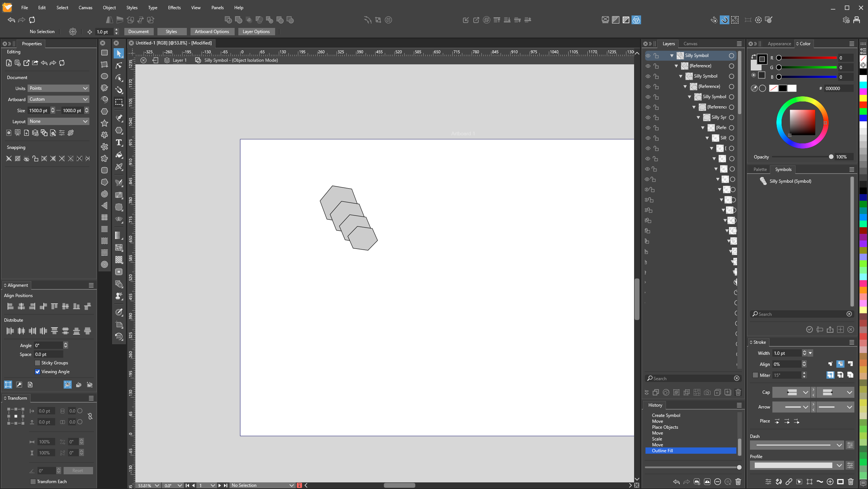Screen dimensions: 868x489
Task: Open the Effects menu
Action: pos(174,7)
